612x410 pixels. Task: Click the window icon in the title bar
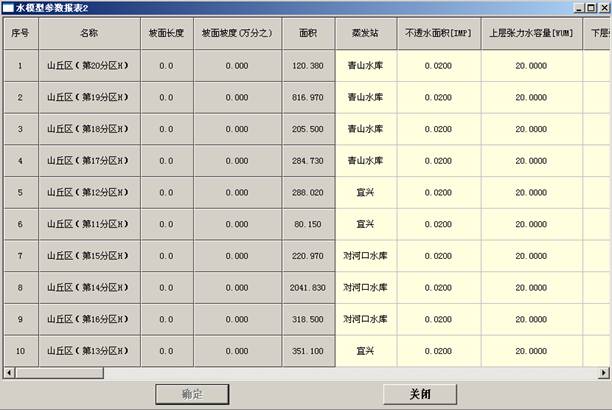(x=8, y=8)
